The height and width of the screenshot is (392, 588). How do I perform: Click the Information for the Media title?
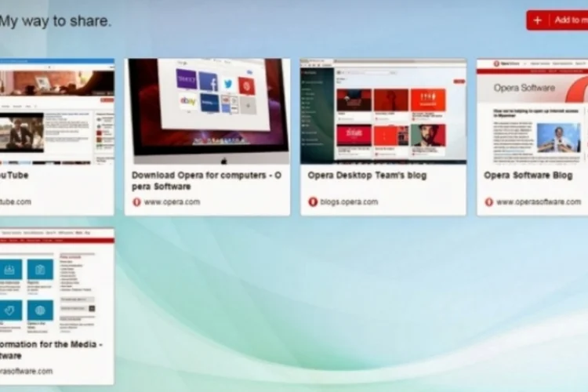coord(52,350)
